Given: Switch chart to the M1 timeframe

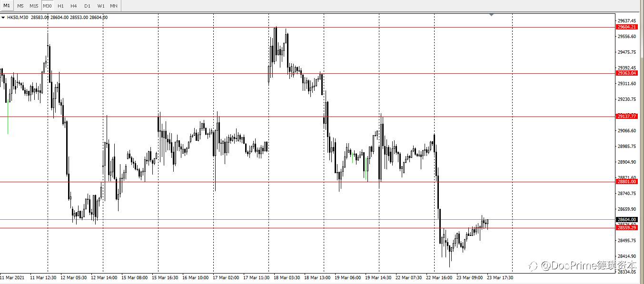Looking at the screenshot, I should point(7,6).
